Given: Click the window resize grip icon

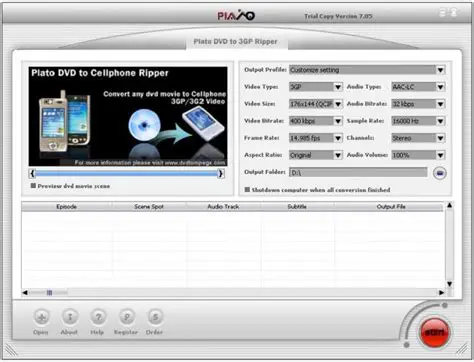Looking at the screenshot, I should pos(462,349).
